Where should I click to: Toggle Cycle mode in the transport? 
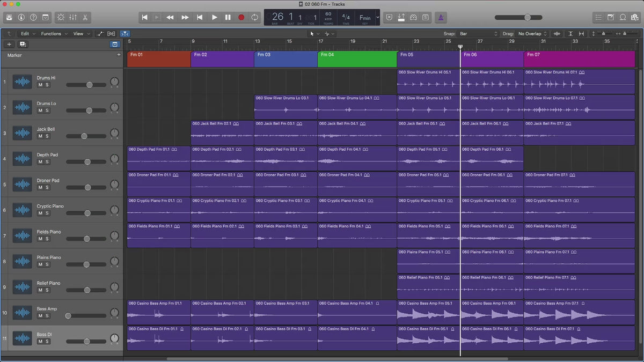click(254, 17)
